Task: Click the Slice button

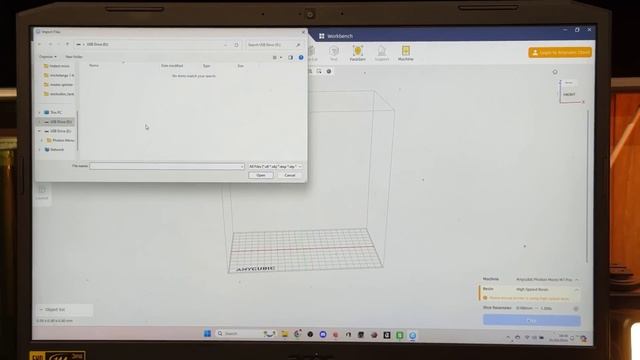Action: coord(531,320)
